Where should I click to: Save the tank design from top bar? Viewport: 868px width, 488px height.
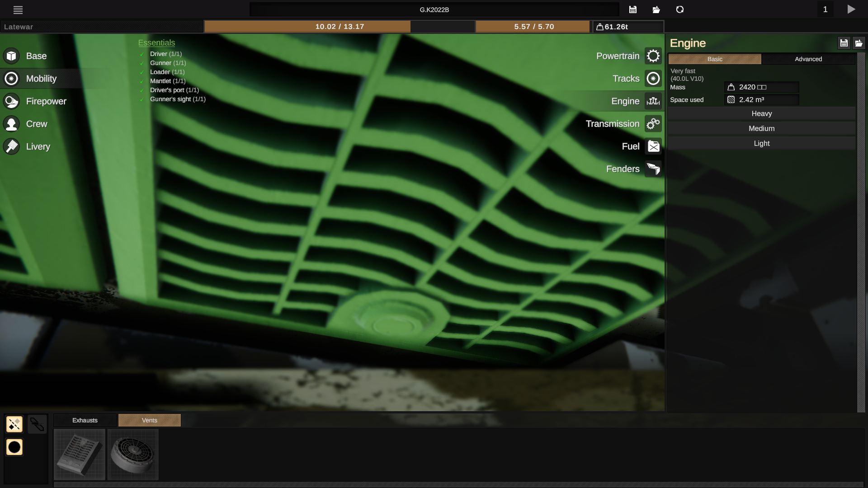[633, 9]
